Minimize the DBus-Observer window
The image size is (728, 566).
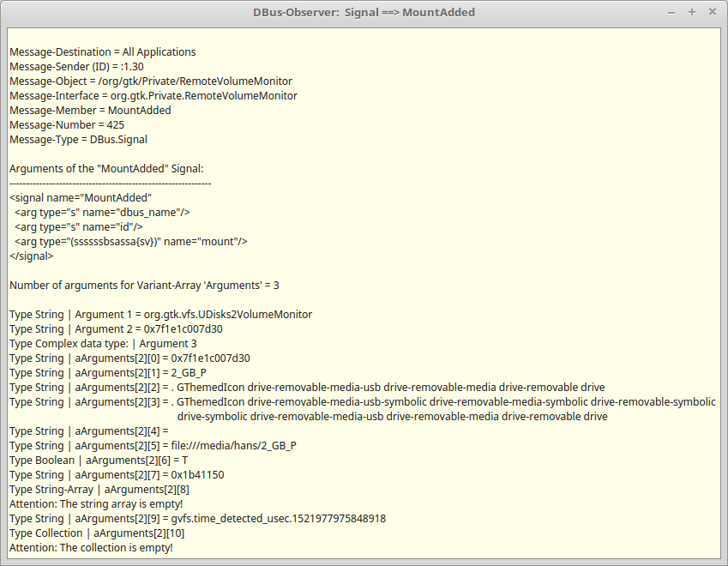pyautogui.click(x=671, y=12)
